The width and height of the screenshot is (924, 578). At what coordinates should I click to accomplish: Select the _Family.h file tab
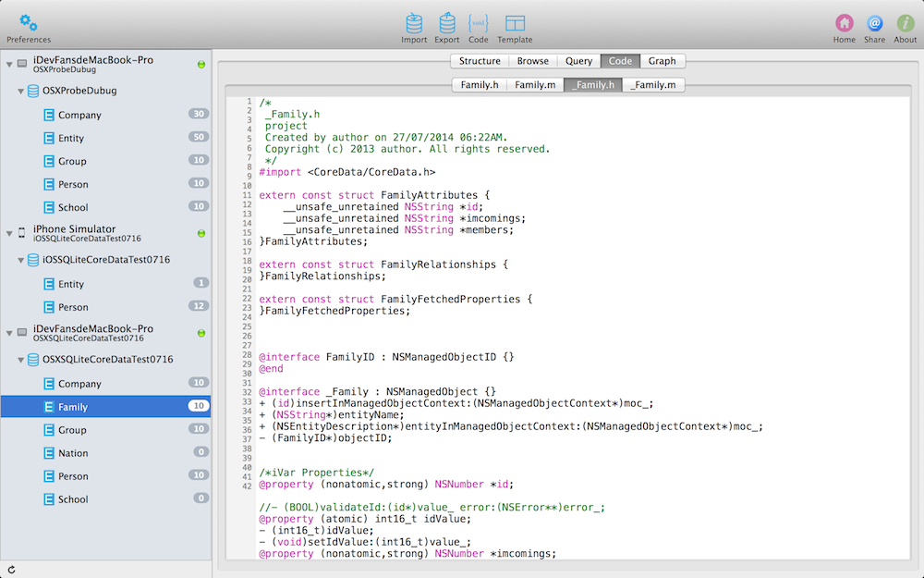[593, 85]
